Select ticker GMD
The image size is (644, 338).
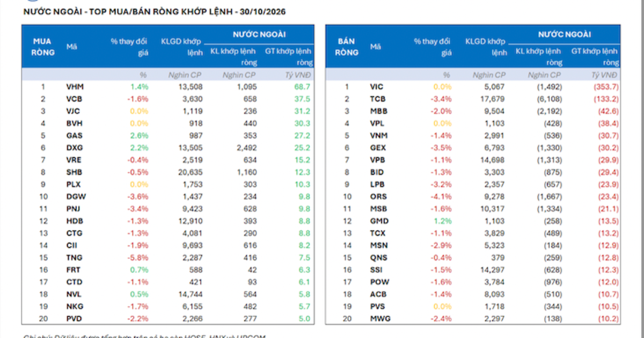(x=379, y=221)
